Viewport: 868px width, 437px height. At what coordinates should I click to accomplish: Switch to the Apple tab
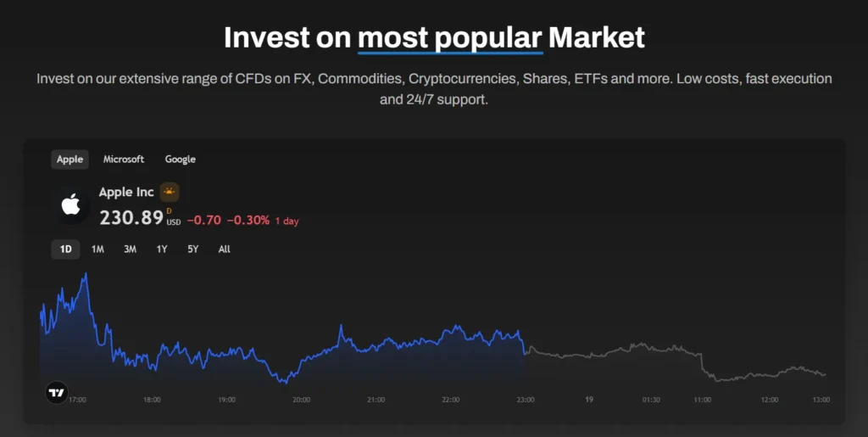[70, 159]
